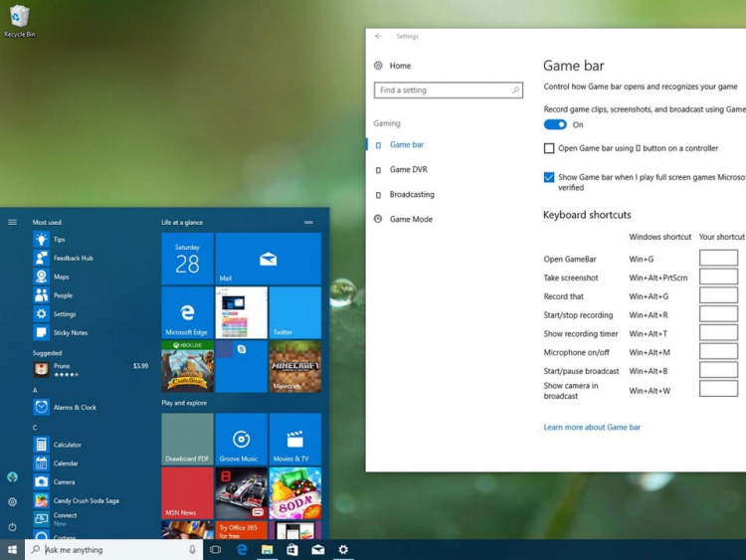Image resolution: width=746 pixels, height=560 pixels.
Task: Open Learn more about Game bar link
Action: click(x=592, y=427)
